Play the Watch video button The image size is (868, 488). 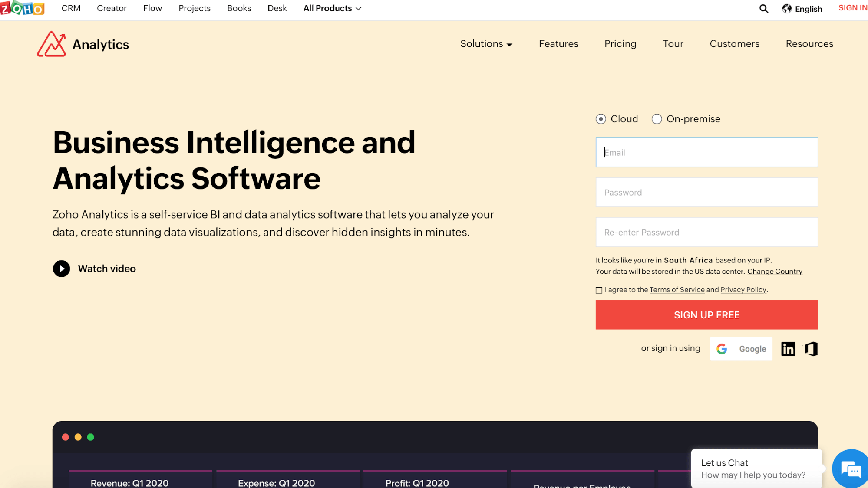click(x=62, y=269)
